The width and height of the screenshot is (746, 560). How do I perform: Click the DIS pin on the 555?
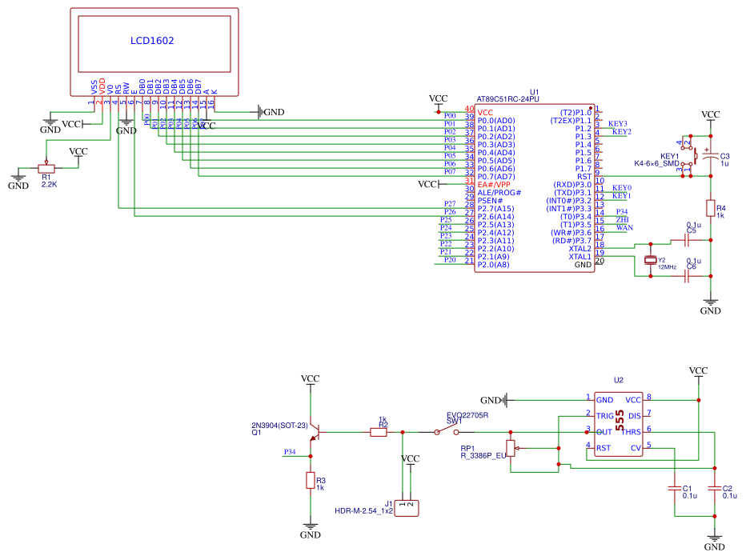tap(635, 416)
